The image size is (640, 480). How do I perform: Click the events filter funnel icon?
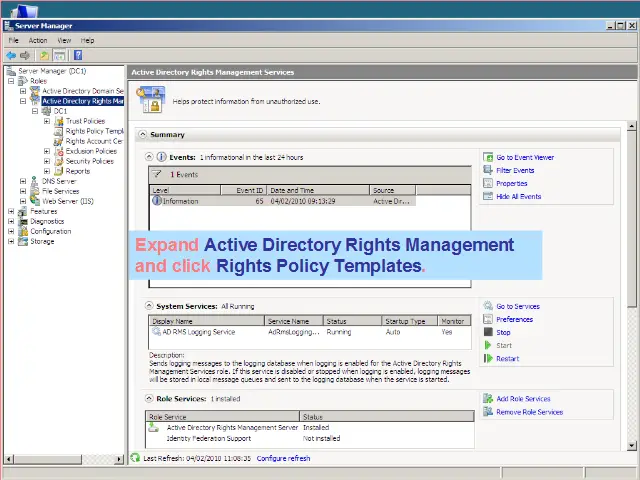pyautogui.click(x=156, y=174)
